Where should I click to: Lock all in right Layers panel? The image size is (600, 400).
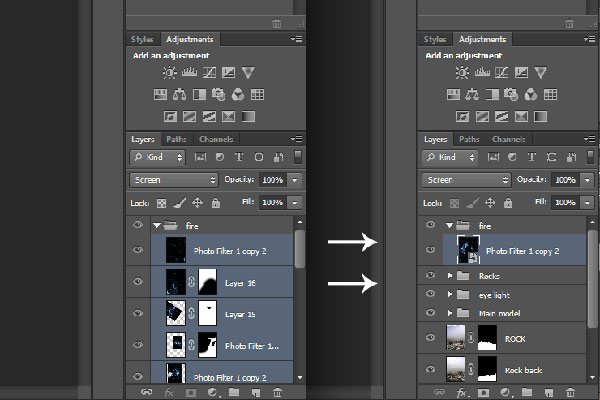508,202
